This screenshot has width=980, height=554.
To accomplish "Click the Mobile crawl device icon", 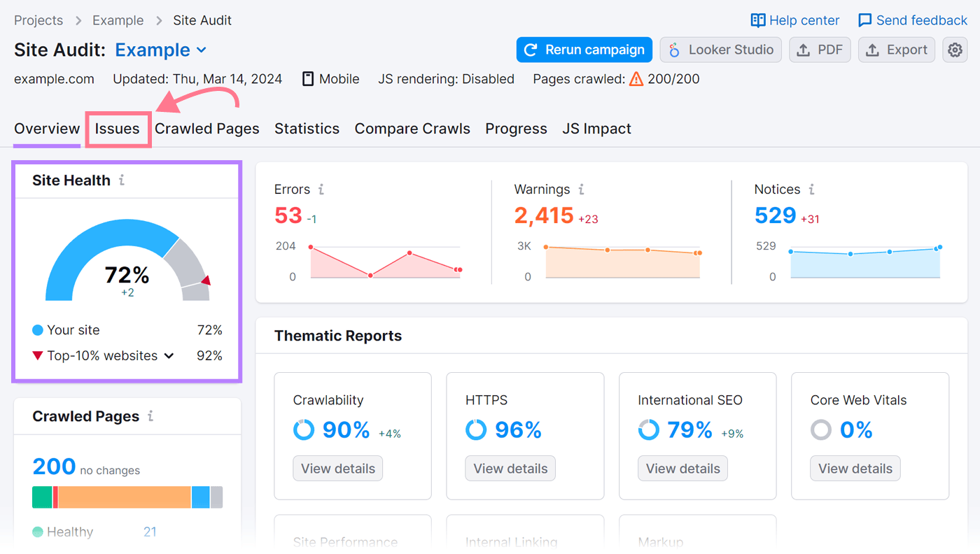I will pyautogui.click(x=307, y=78).
